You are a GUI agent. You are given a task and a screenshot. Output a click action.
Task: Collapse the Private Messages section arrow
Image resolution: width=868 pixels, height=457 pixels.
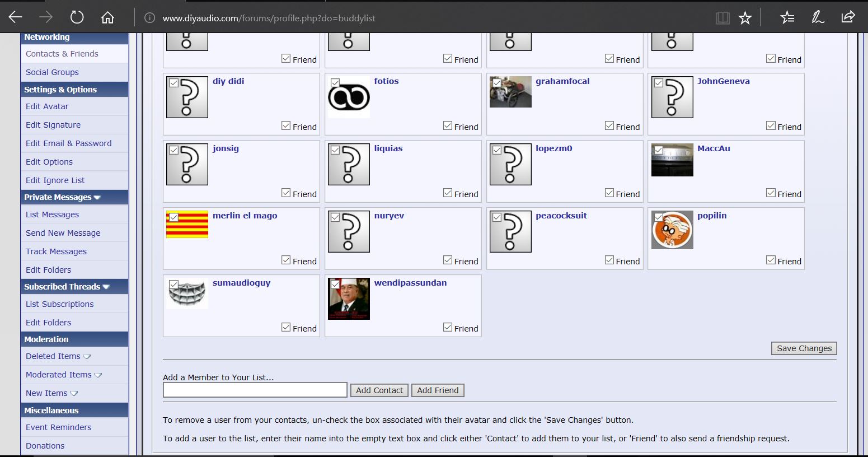[97, 198]
